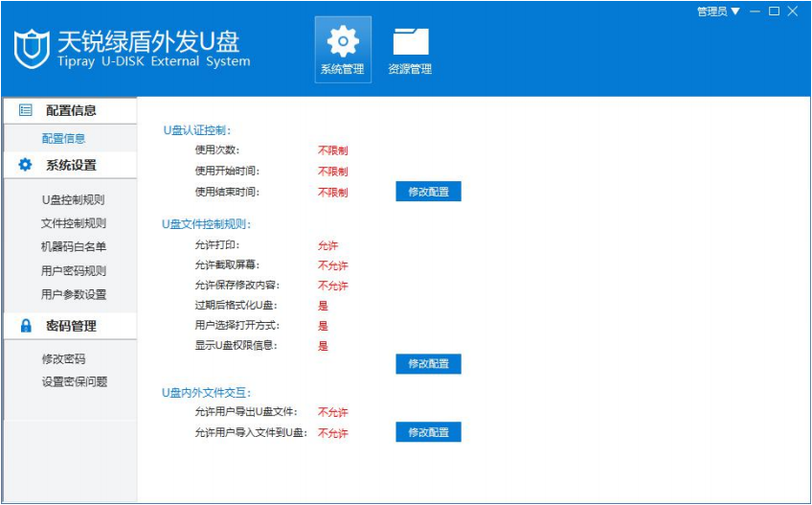The width and height of the screenshot is (812, 505).
Task: Click 是 value beside 用户选择打开方式
Action: 323,326
